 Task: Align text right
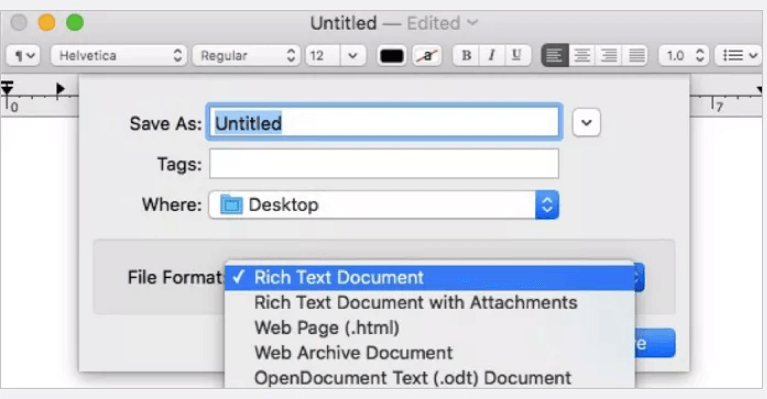click(x=609, y=55)
